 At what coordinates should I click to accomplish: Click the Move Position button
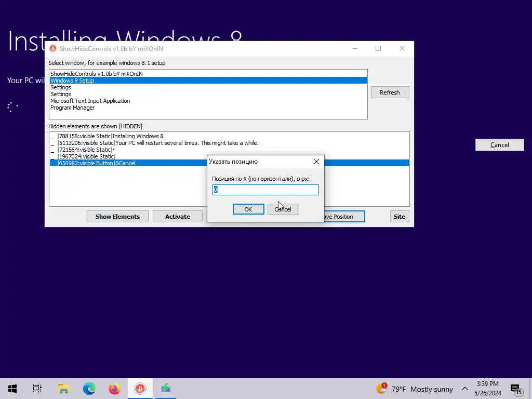click(x=344, y=217)
